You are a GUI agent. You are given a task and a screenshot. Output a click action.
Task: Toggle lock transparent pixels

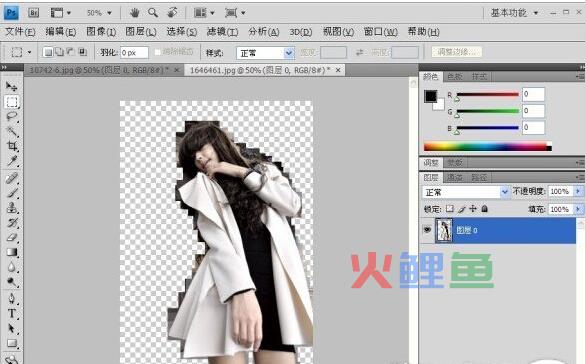(x=450, y=209)
